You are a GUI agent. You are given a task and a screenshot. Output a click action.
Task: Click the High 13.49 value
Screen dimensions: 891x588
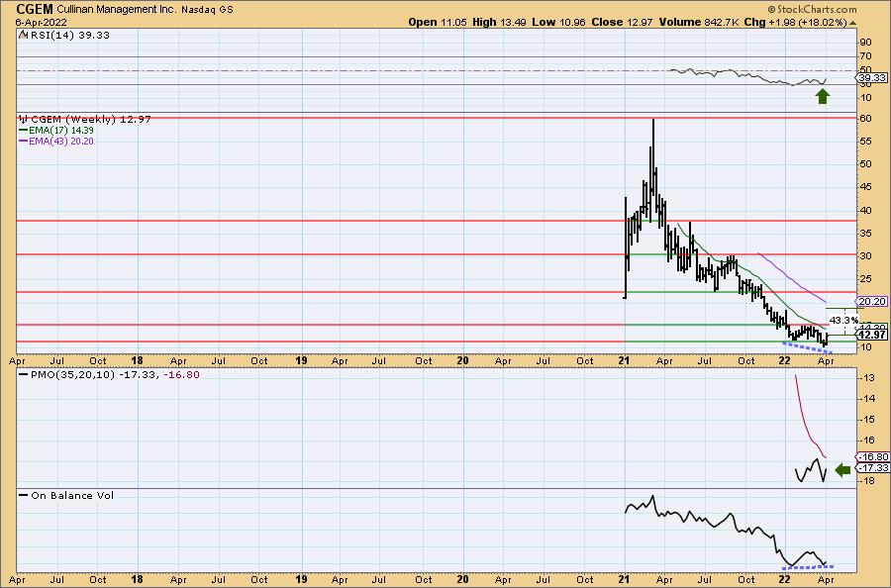[499, 22]
